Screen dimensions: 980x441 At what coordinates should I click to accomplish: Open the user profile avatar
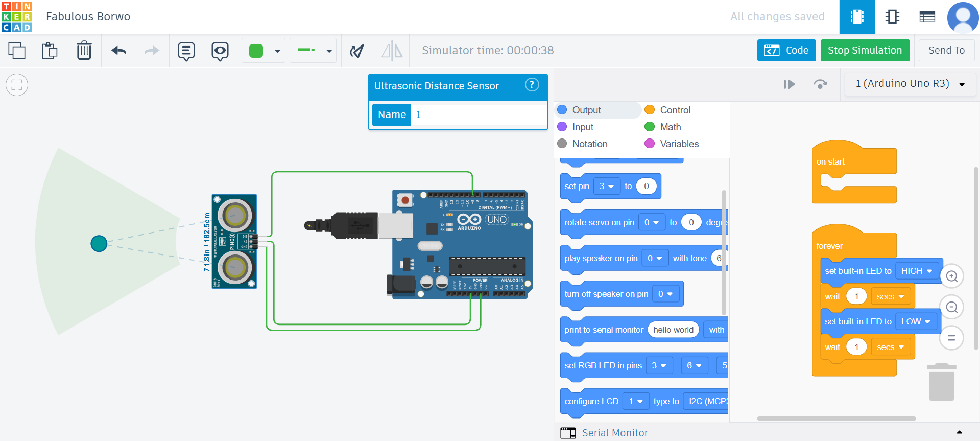click(963, 17)
